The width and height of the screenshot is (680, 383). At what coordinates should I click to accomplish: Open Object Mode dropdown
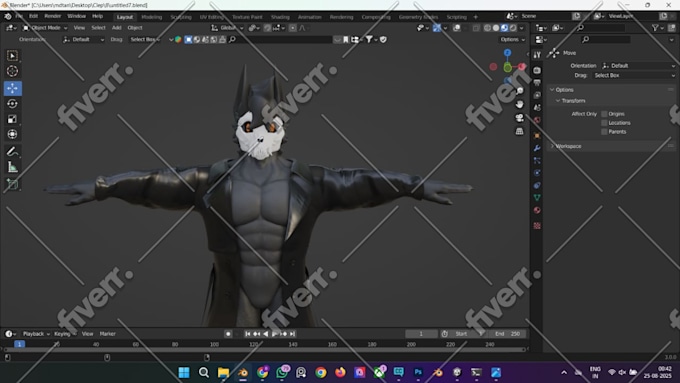point(45,28)
